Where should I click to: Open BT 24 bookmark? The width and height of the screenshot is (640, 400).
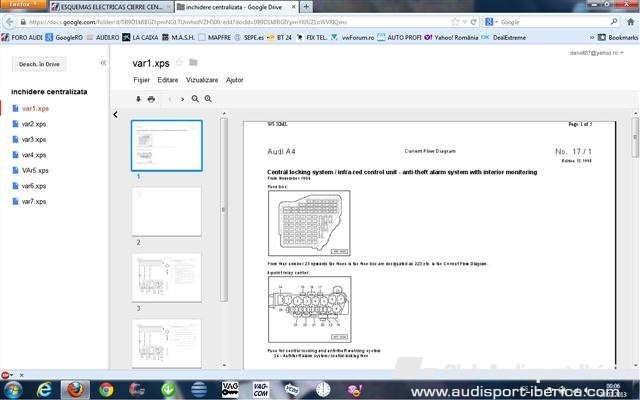[x=279, y=38]
